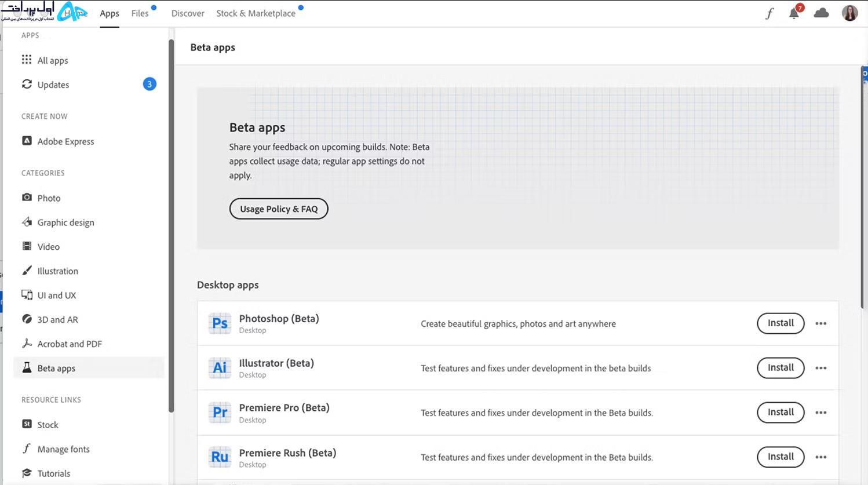Open Tutorials label
This screenshot has width=868, height=485.
point(54,473)
